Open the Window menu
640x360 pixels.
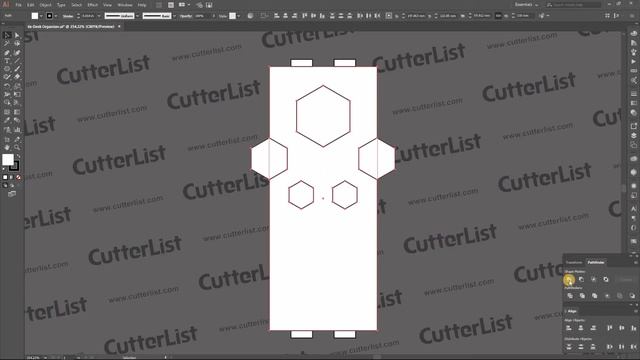(125, 5)
